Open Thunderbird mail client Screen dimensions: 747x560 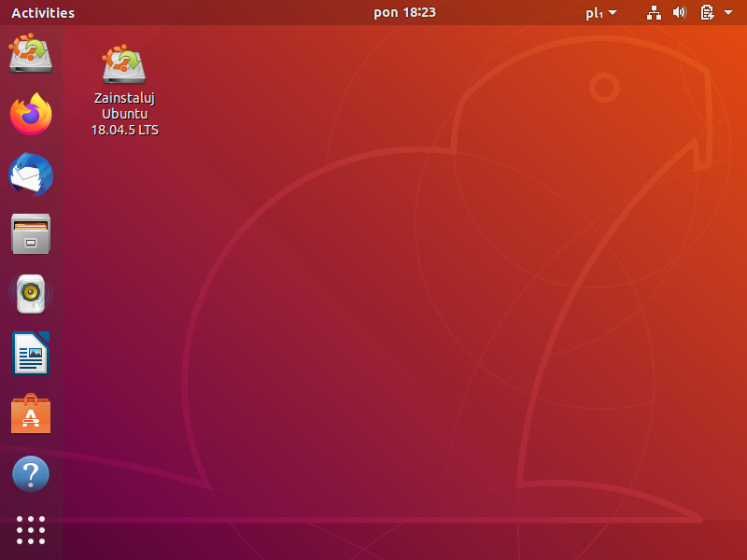(31, 175)
